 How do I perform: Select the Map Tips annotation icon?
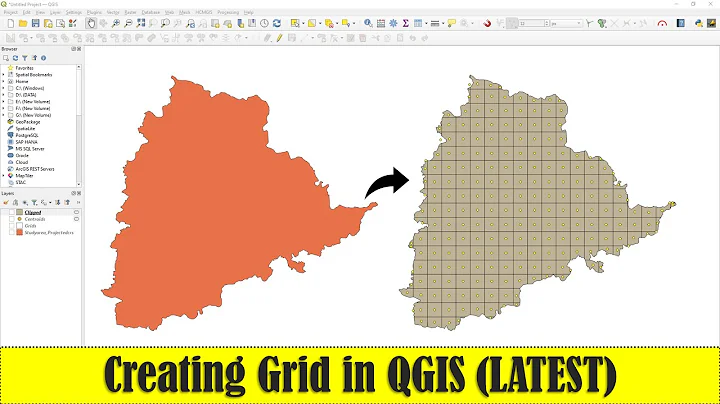[x=452, y=23]
